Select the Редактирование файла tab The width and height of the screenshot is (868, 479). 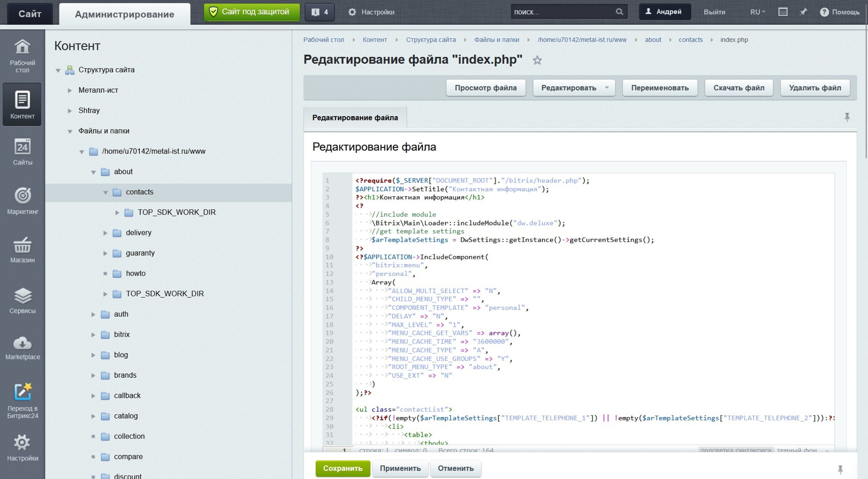355,118
